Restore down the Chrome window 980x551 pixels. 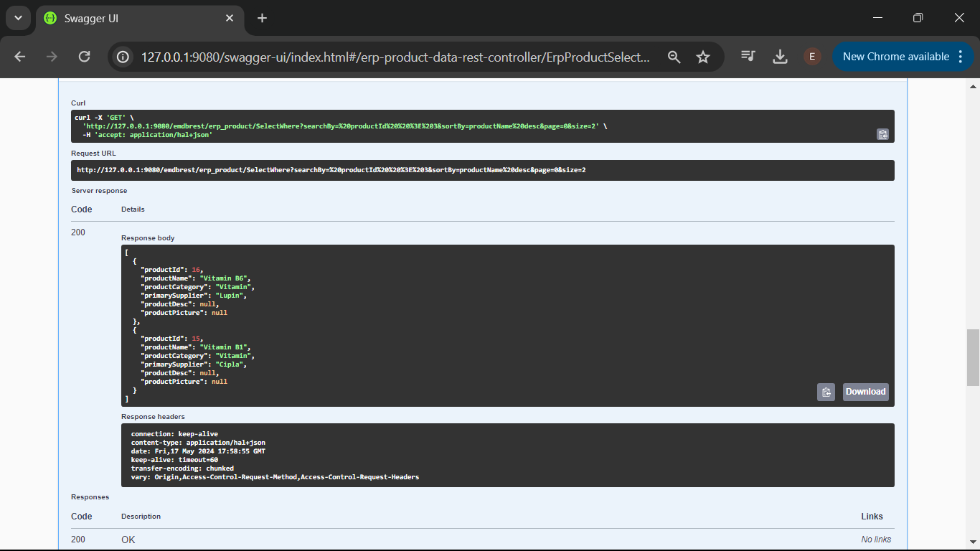point(918,18)
